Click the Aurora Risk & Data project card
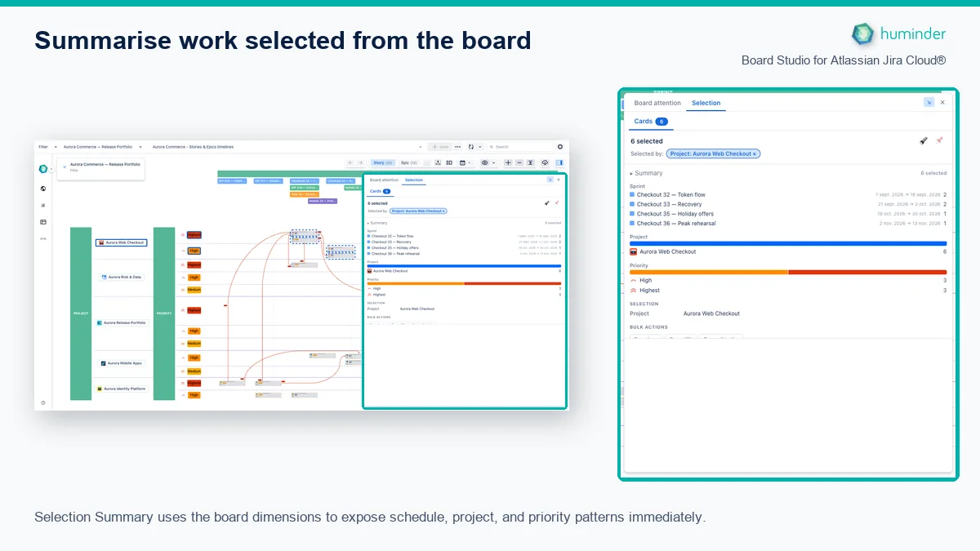The height and width of the screenshot is (551, 980). click(x=121, y=278)
